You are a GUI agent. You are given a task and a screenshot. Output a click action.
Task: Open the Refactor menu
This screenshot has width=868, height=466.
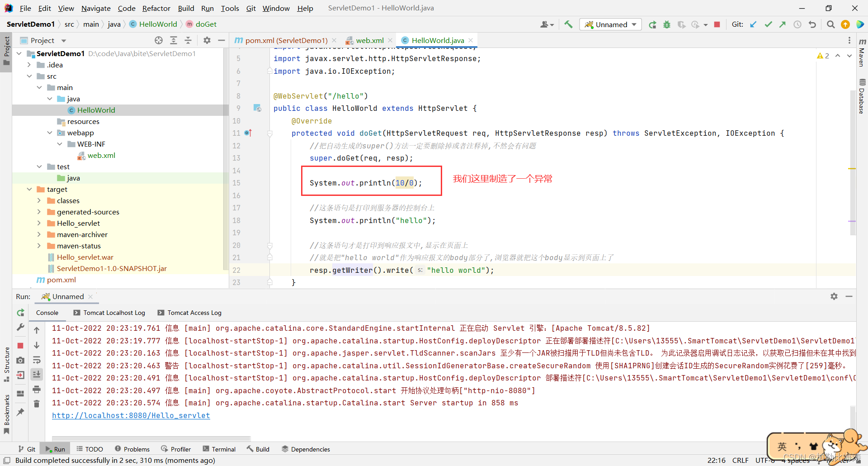156,8
